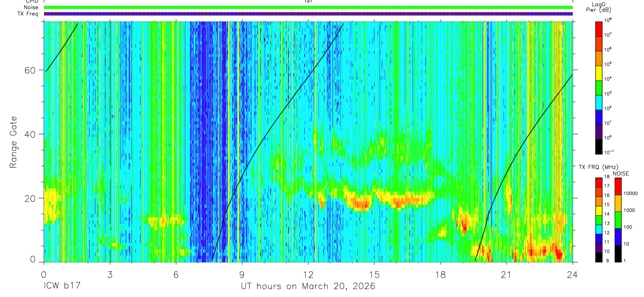Click the dark blue vertical band near hour 7
644x297 pixels.
[x=203, y=141]
